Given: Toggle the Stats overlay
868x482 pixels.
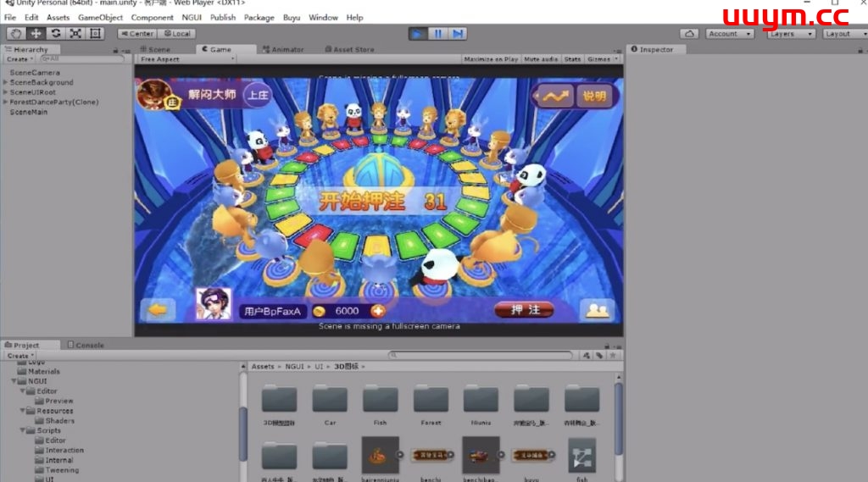Looking at the screenshot, I should tap(572, 59).
